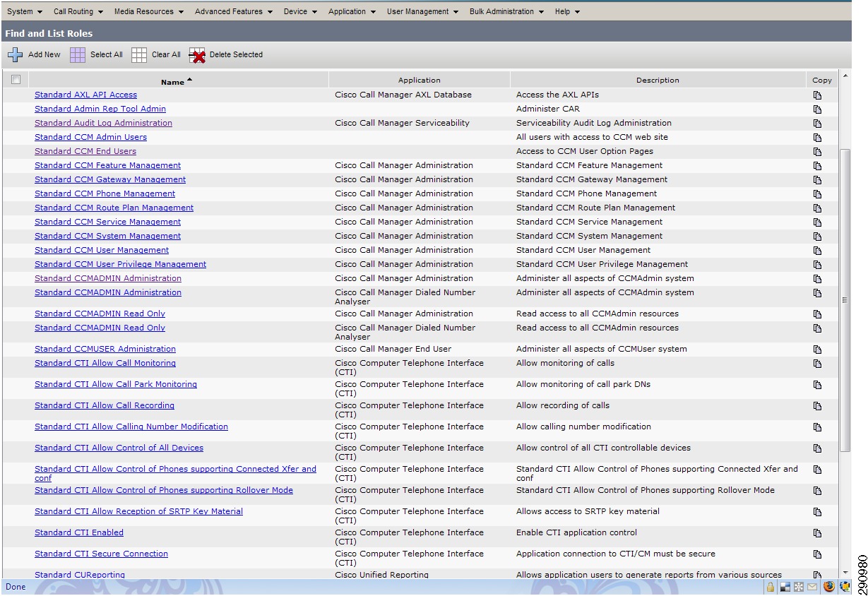The image size is (868, 596).
Task: Click the Add New plus icon
Action: pos(15,55)
